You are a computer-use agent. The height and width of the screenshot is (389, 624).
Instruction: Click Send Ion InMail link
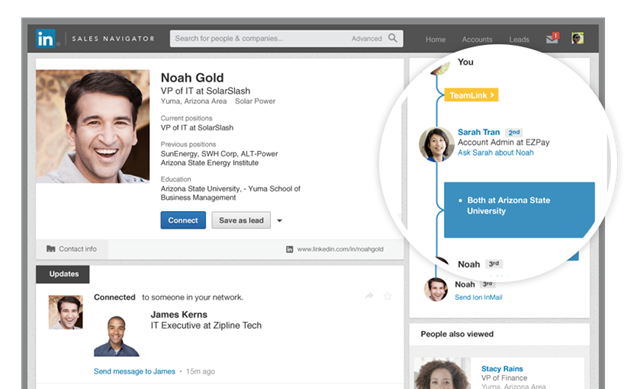[x=478, y=297]
